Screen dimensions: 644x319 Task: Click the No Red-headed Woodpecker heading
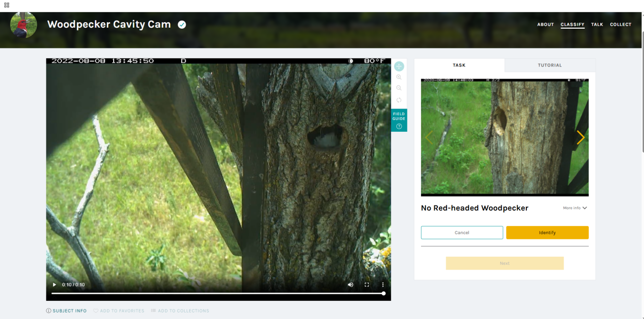[474, 208]
